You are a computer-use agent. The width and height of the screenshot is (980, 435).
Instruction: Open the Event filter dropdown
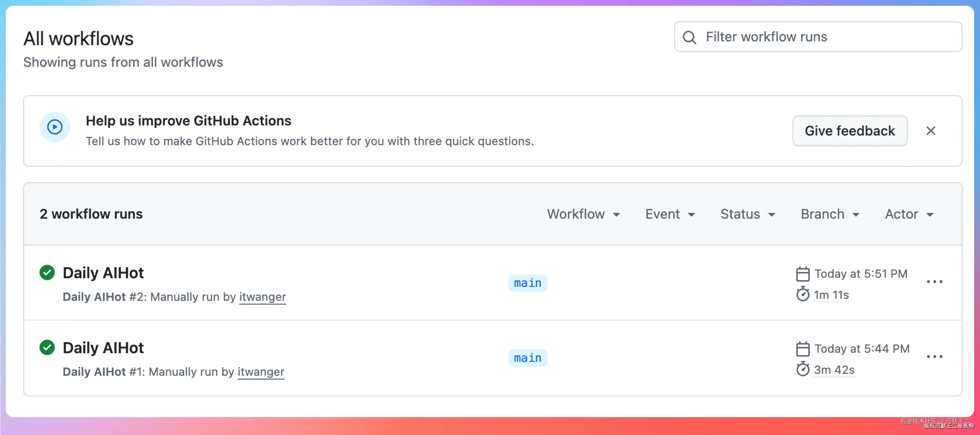[670, 214]
